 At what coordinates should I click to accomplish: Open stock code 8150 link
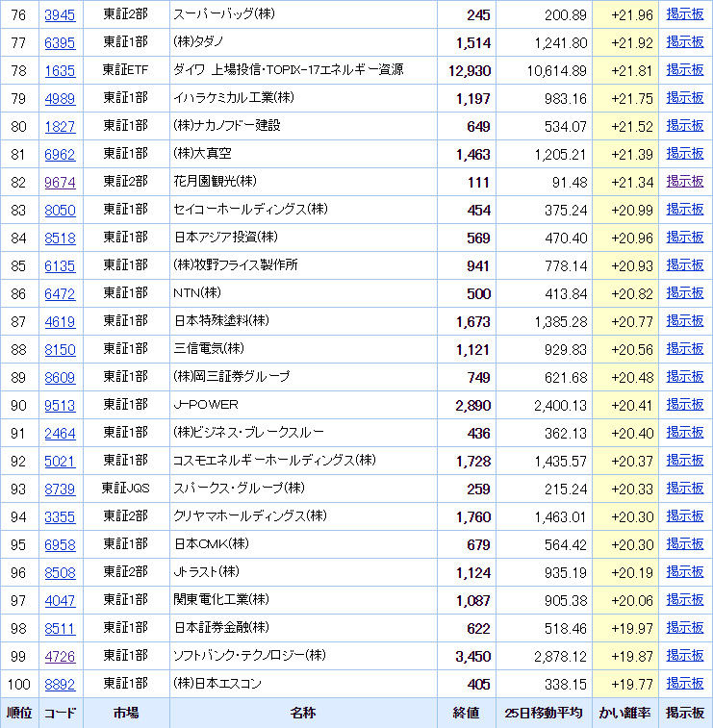60,349
